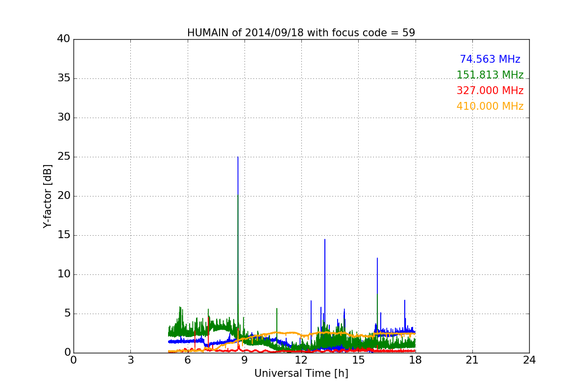Click the y-axis tick label 20
The image size is (588, 392).
64,196
